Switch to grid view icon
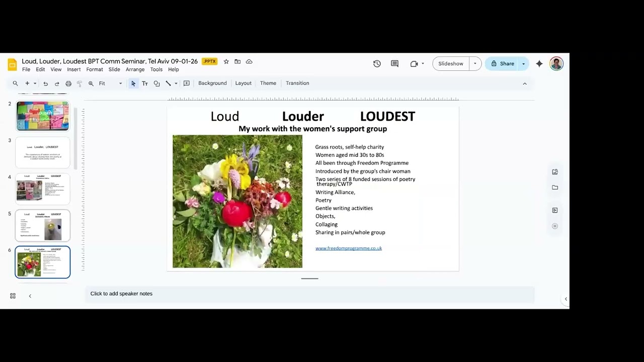Screen dimensions: 644x362 pos(13,296)
